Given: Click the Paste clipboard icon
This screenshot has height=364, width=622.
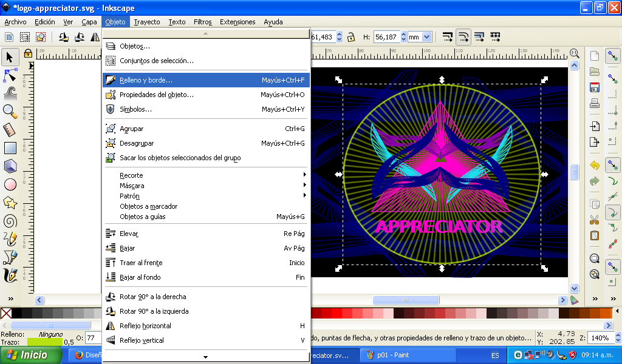Looking at the screenshot, I should coord(594,235).
